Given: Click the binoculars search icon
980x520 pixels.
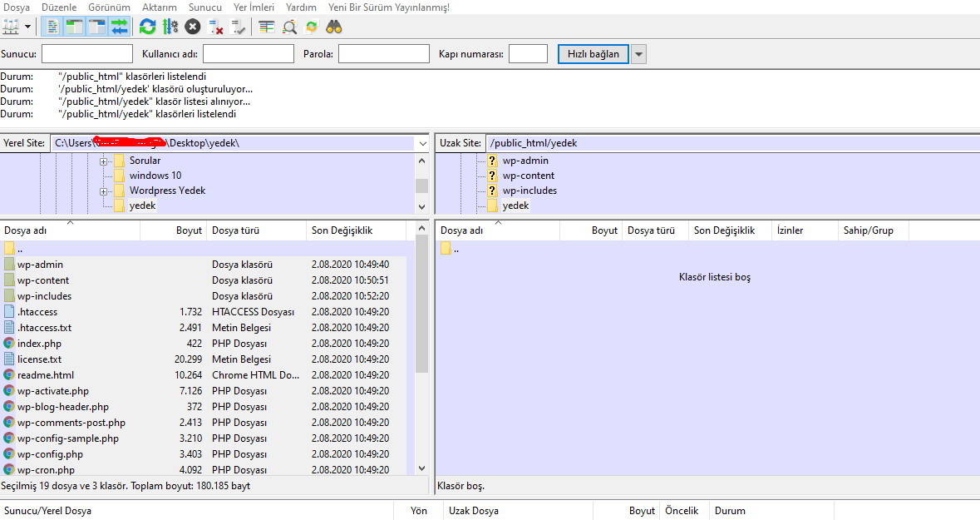Looking at the screenshot, I should point(334,27).
